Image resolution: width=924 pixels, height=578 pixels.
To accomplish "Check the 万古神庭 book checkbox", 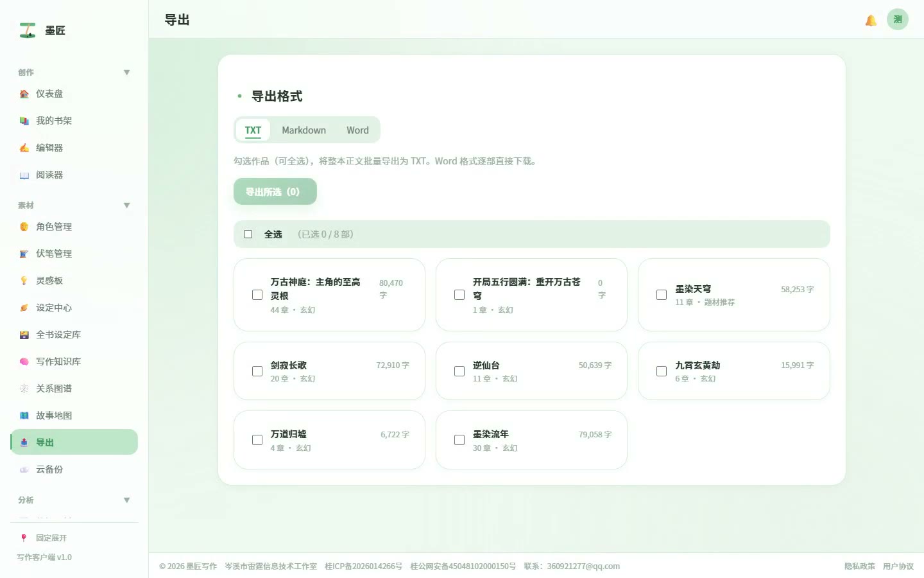I will [257, 295].
